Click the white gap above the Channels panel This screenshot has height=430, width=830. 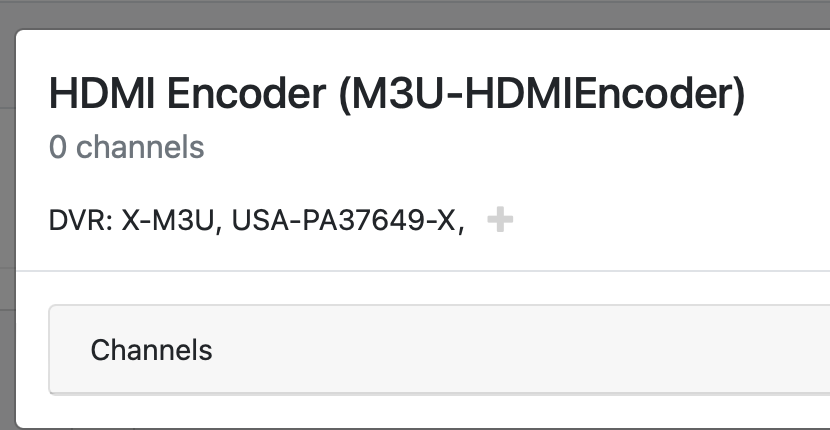[400, 288]
